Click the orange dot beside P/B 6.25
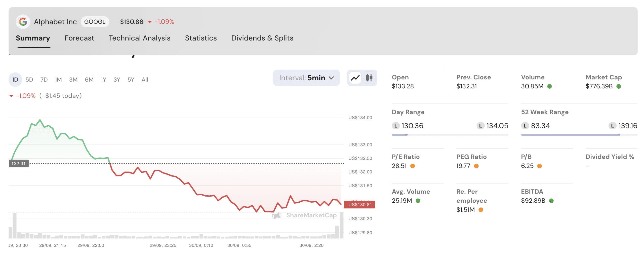Viewport: 644px width, 255px height. tap(539, 165)
